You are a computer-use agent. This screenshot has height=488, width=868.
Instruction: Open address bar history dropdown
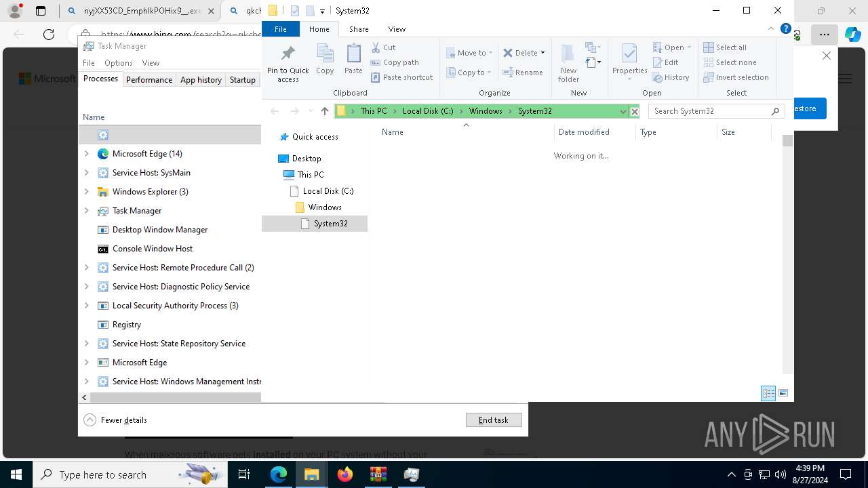(x=623, y=111)
